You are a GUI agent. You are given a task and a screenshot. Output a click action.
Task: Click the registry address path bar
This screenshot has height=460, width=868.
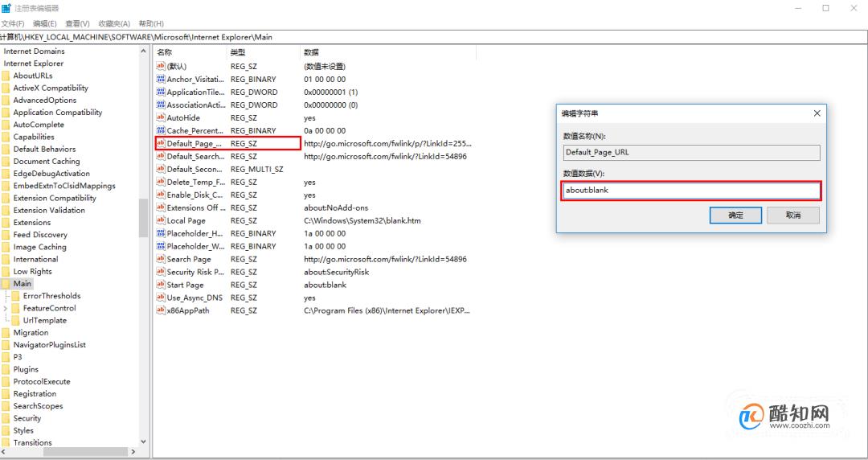point(434,37)
